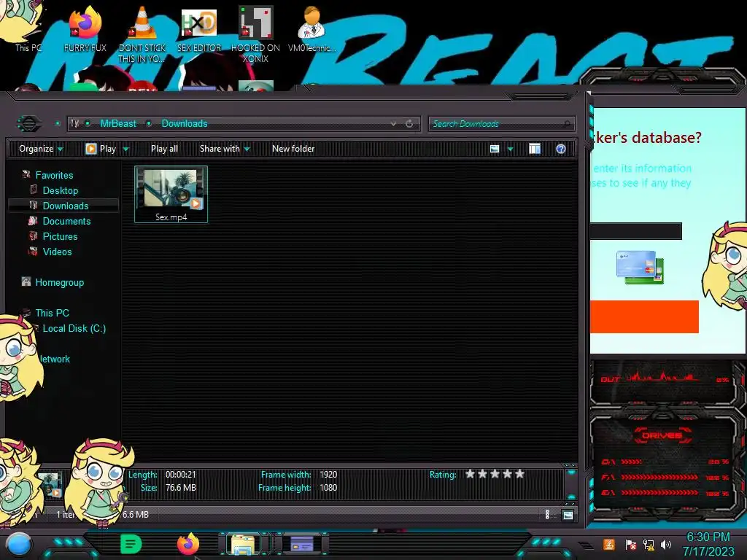
Task: Click the credit card image in the browser window
Action: click(640, 267)
